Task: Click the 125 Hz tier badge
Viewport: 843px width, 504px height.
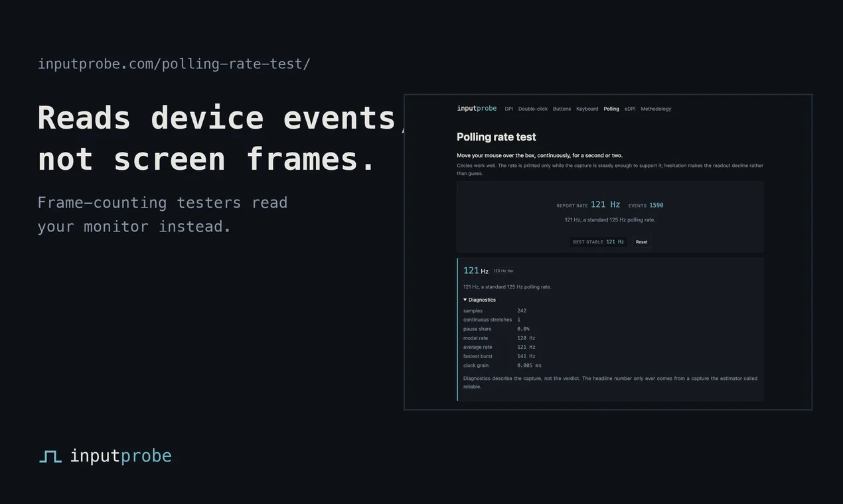Action: (x=503, y=271)
